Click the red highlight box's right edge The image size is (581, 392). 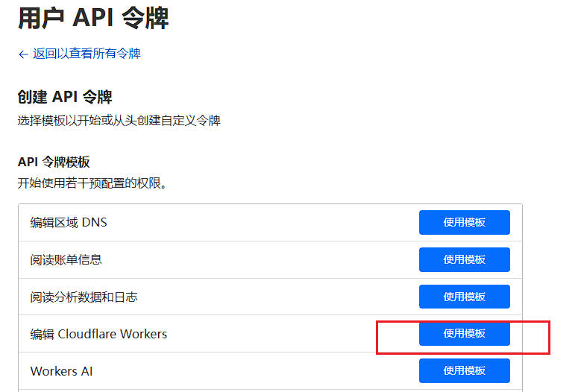pyautogui.click(x=550, y=338)
